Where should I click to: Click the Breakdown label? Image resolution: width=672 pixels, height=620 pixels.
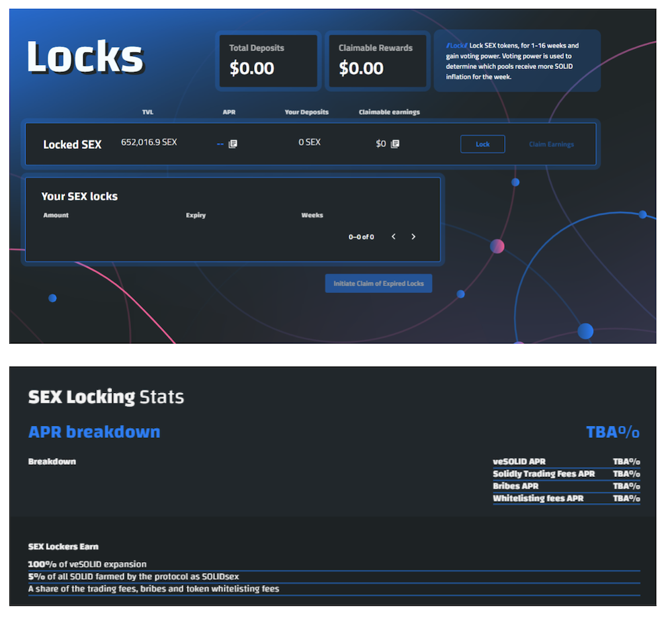point(52,462)
